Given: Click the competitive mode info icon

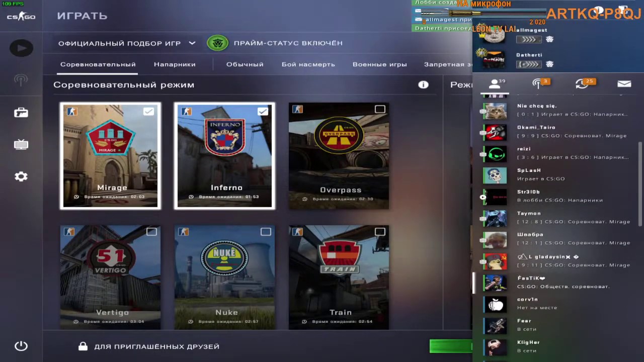Looking at the screenshot, I should [423, 84].
